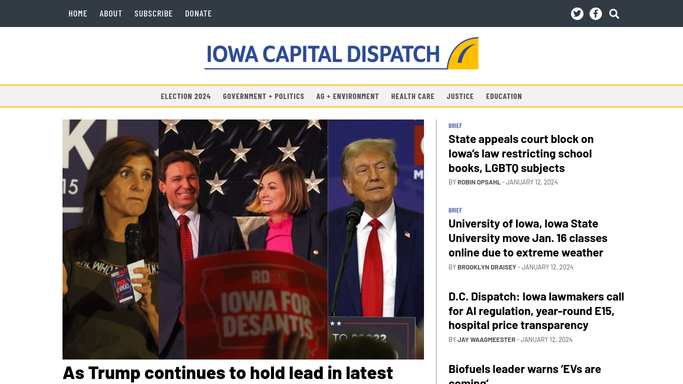Open the Ag + Environment section
Screen dimensions: 683x384
click(348, 96)
